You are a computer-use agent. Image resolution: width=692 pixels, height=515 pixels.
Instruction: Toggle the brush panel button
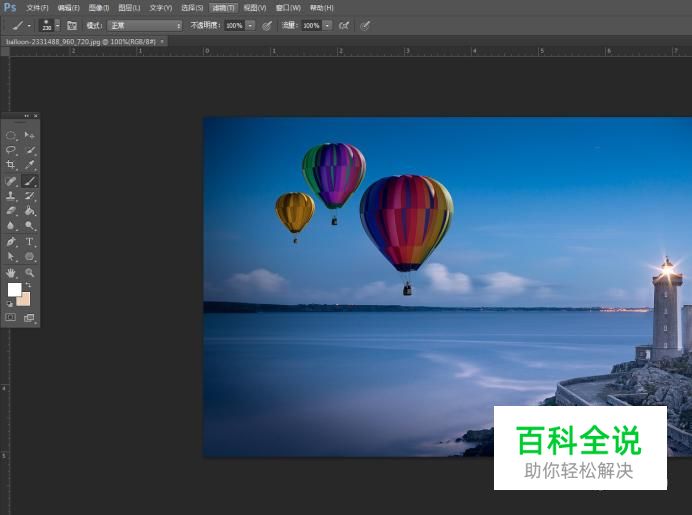(72, 25)
